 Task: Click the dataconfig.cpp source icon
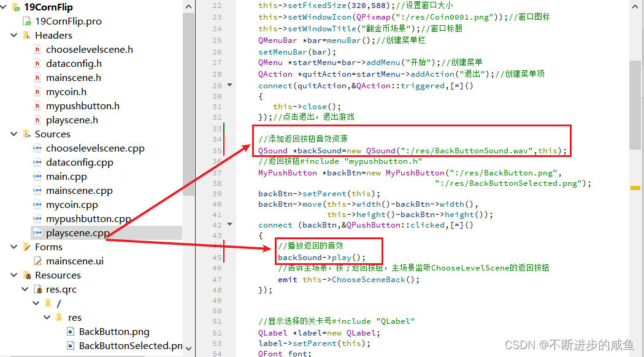pos(37,163)
